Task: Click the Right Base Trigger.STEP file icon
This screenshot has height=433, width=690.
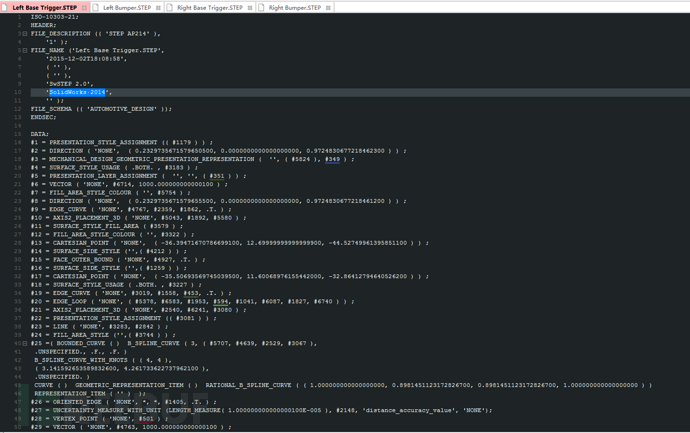Action: click(169, 7)
